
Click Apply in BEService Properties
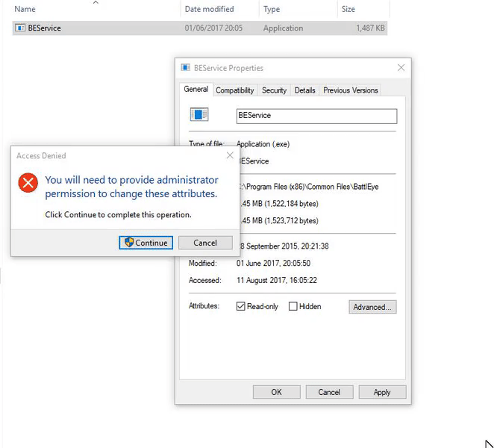tap(382, 392)
